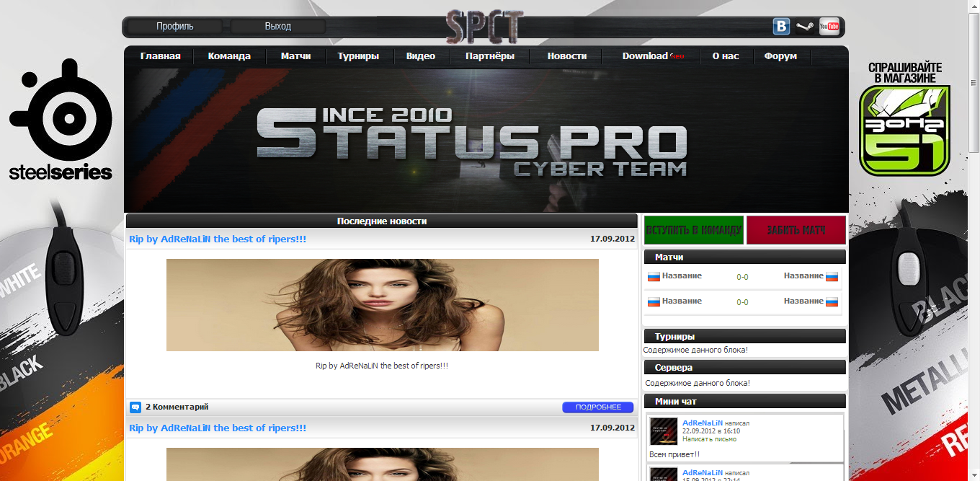Click the ПОДРОБНЕЕ button under the news post
This screenshot has height=481, width=980.
[x=597, y=407]
